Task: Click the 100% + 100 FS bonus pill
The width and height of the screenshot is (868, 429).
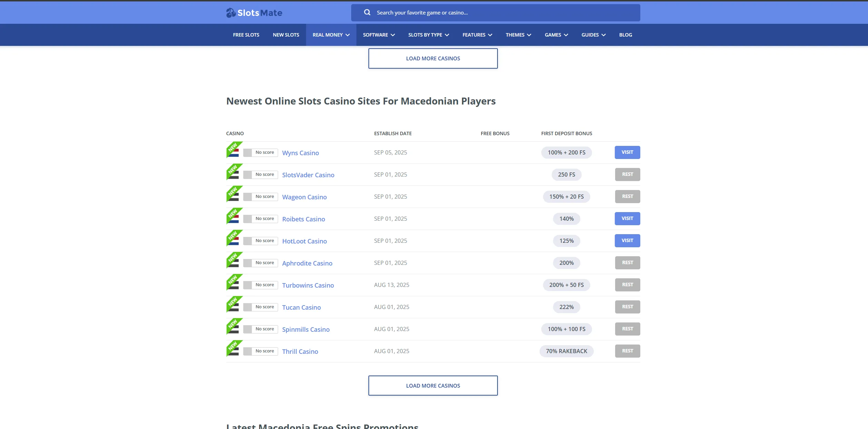Action: [566, 329]
